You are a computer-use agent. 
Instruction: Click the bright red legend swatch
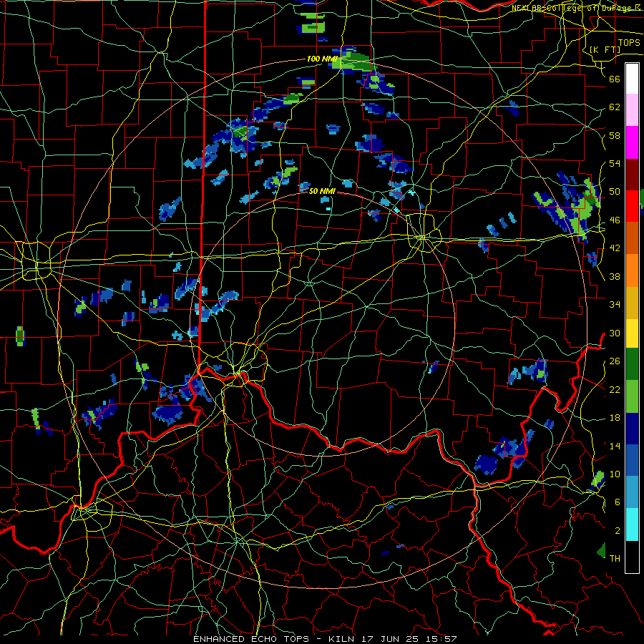(x=632, y=206)
